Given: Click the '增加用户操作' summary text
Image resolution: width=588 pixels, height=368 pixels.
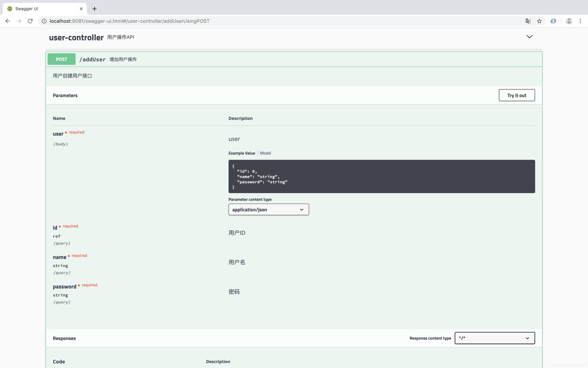Looking at the screenshot, I should pyautogui.click(x=123, y=59).
